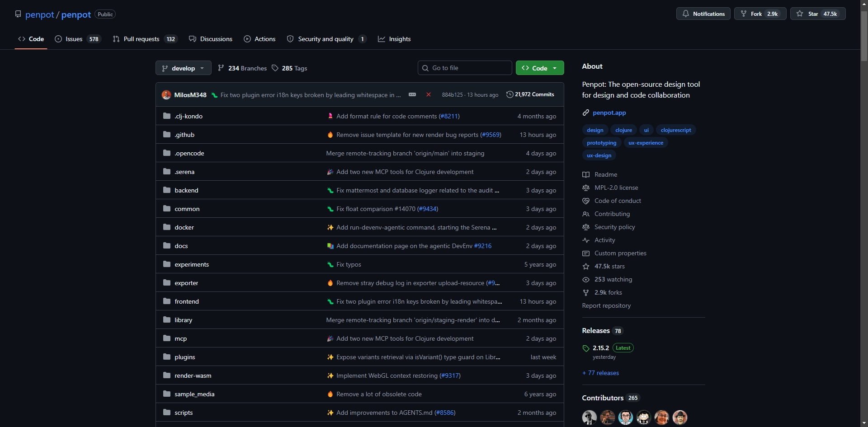Click the people icon beside Contributing
This screenshot has width=868, height=427.
586,214
